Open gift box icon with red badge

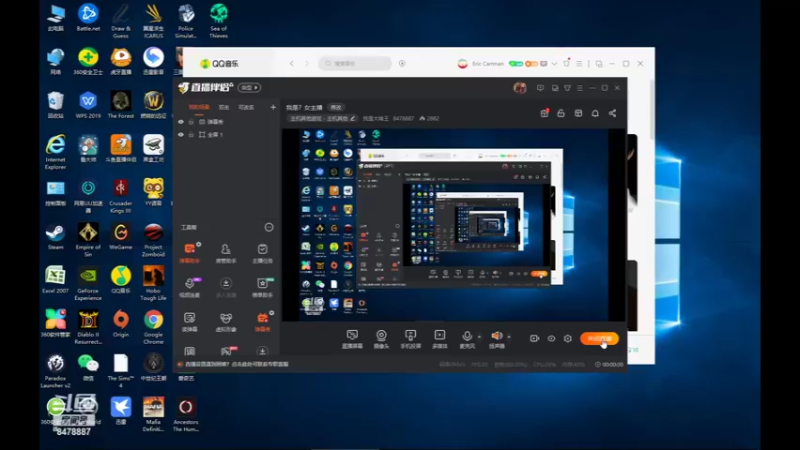click(x=544, y=113)
